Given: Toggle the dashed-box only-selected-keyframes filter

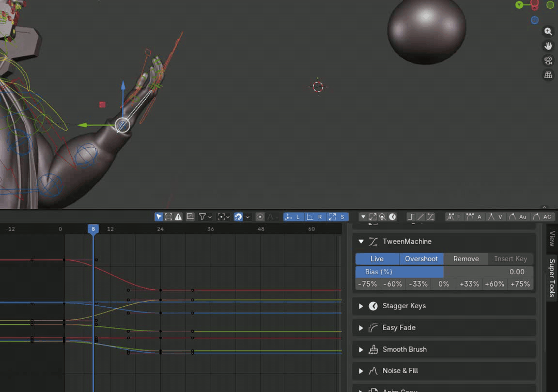Looking at the screenshot, I should coord(168,216).
